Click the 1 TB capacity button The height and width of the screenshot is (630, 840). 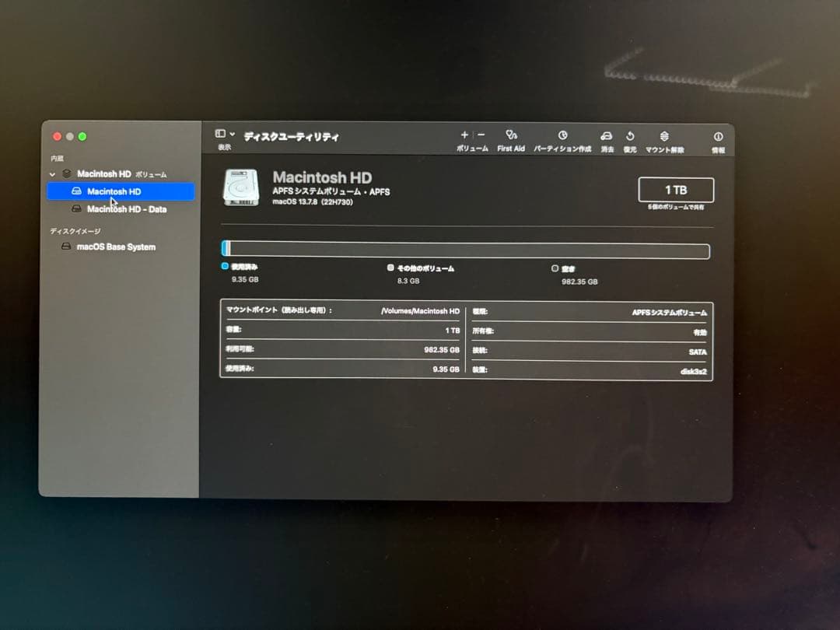pyautogui.click(x=676, y=189)
